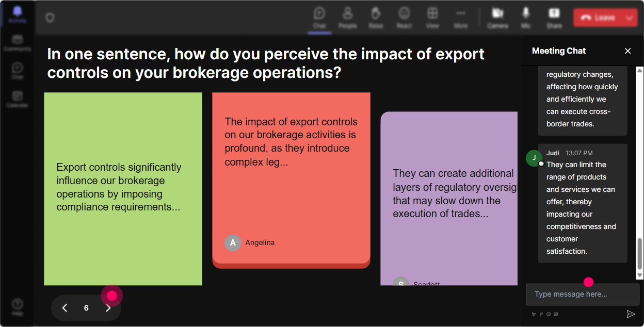Click the shield icon in the top bar
The height and width of the screenshot is (327, 644).
click(x=50, y=18)
